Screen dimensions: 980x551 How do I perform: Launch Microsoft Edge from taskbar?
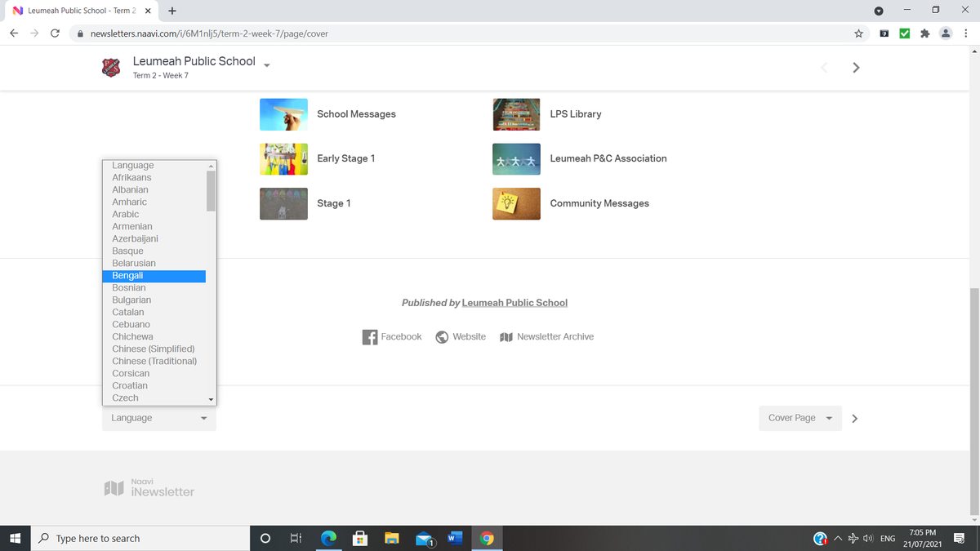click(x=328, y=539)
